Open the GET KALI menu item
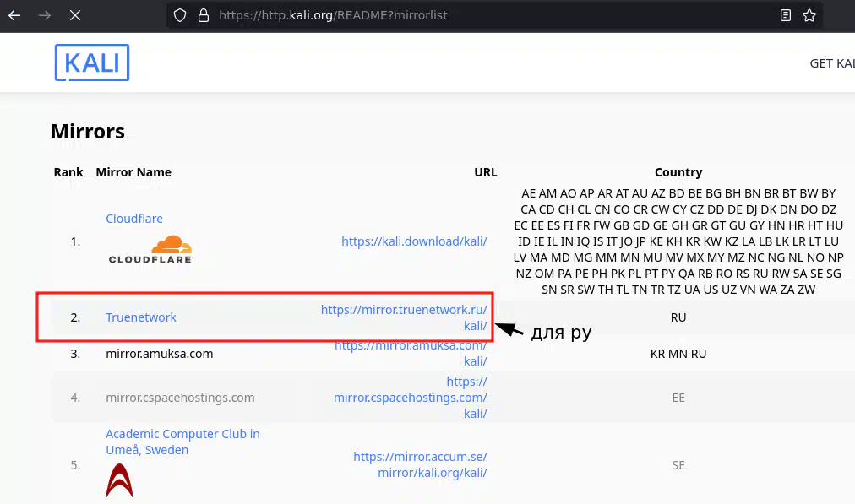Screen dimensions: 855x504 coord(832,63)
